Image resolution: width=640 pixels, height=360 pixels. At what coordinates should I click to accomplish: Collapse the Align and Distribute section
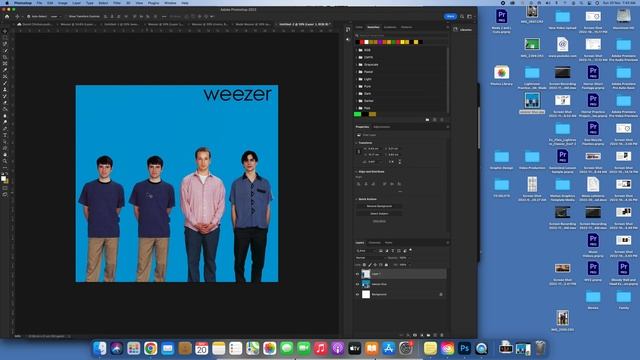coord(356,172)
